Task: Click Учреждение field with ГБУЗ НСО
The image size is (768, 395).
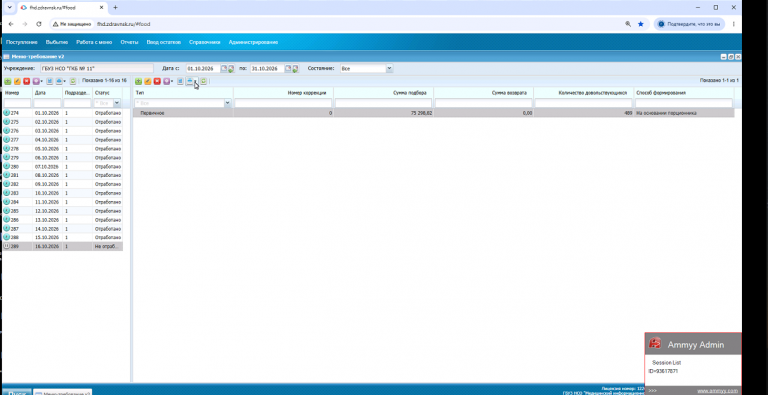Action: coord(97,69)
